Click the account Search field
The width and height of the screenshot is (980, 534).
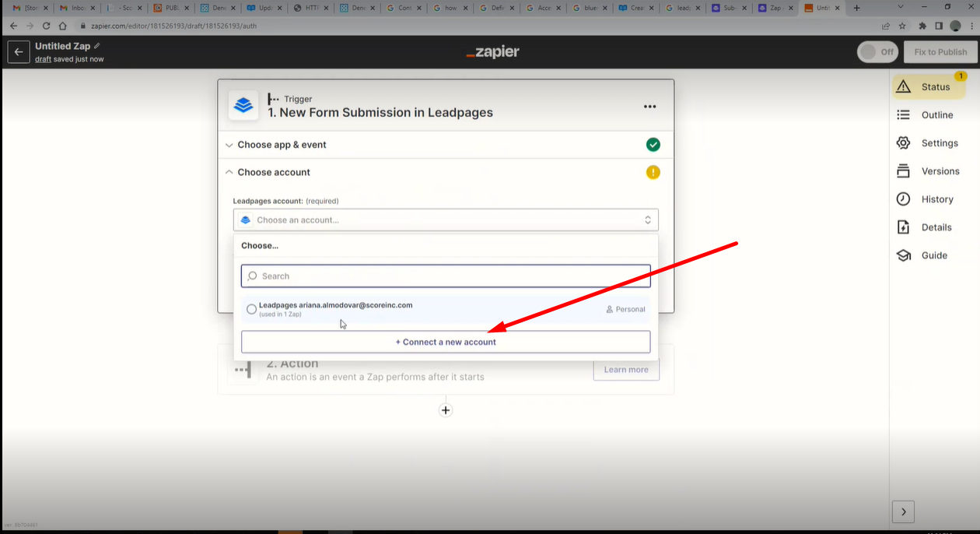446,276
